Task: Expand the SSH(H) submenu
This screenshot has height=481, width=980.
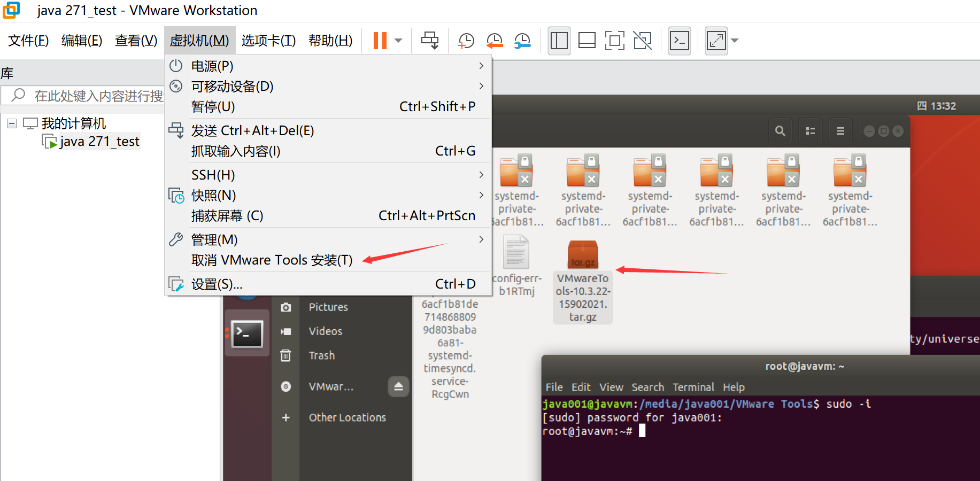Action: point(328,175)
